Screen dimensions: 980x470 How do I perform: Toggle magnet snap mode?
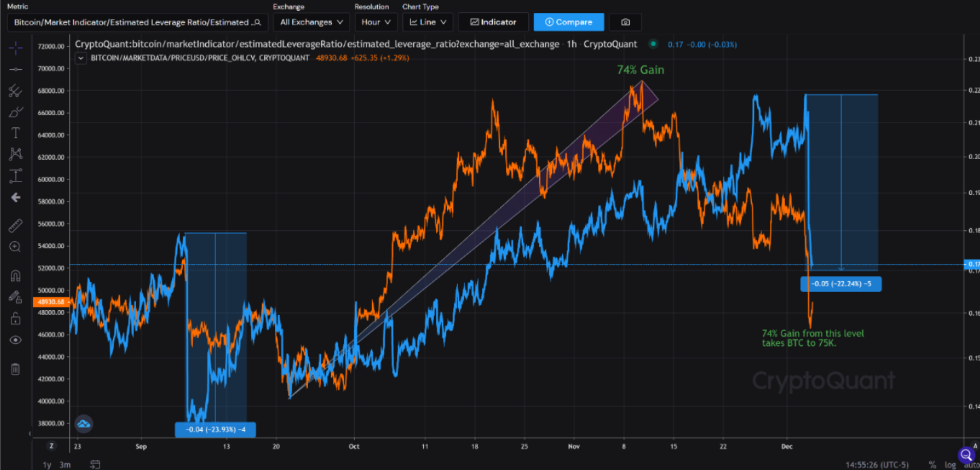pyautogui.click(x=15, y=275)
